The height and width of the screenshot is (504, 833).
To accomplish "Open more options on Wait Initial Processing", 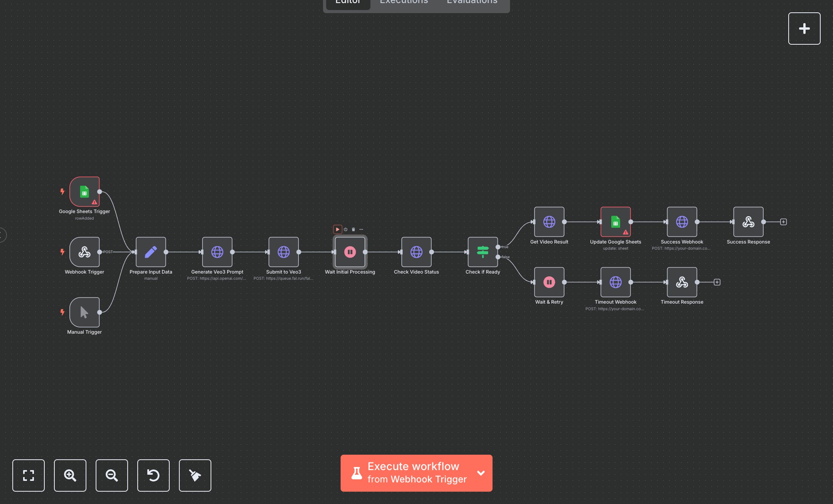I will (x=361, y=229).
